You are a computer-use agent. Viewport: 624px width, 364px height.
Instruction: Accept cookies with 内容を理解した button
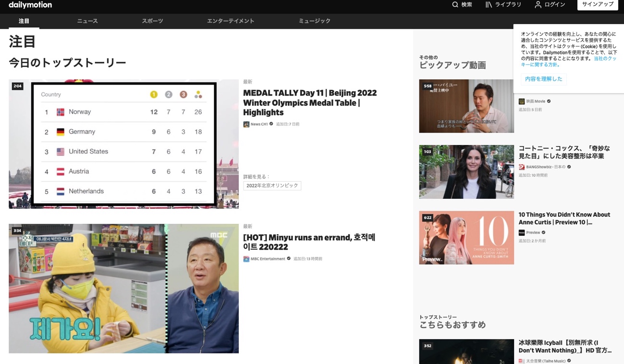coord(543,79)
